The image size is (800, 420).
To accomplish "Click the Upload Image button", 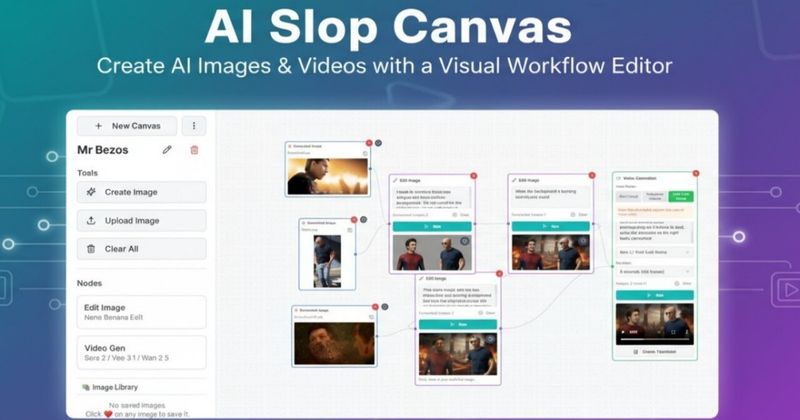I will pyautogui.click(x=142, y=220).
